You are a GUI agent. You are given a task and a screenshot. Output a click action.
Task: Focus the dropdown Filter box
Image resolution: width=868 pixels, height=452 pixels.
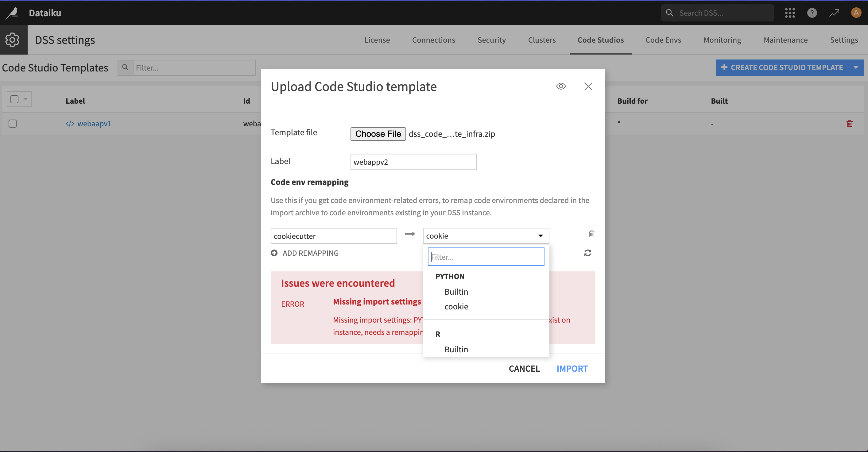(x=486, y=256)
